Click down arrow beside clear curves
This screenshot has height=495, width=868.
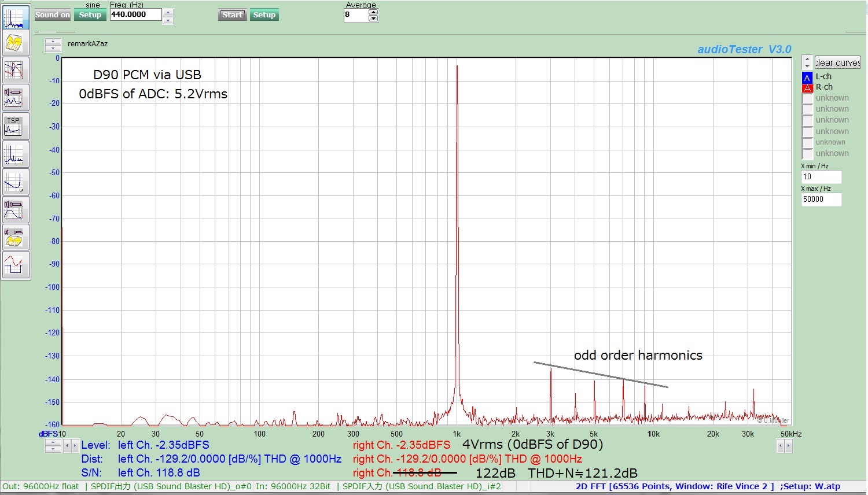[807, 66]
